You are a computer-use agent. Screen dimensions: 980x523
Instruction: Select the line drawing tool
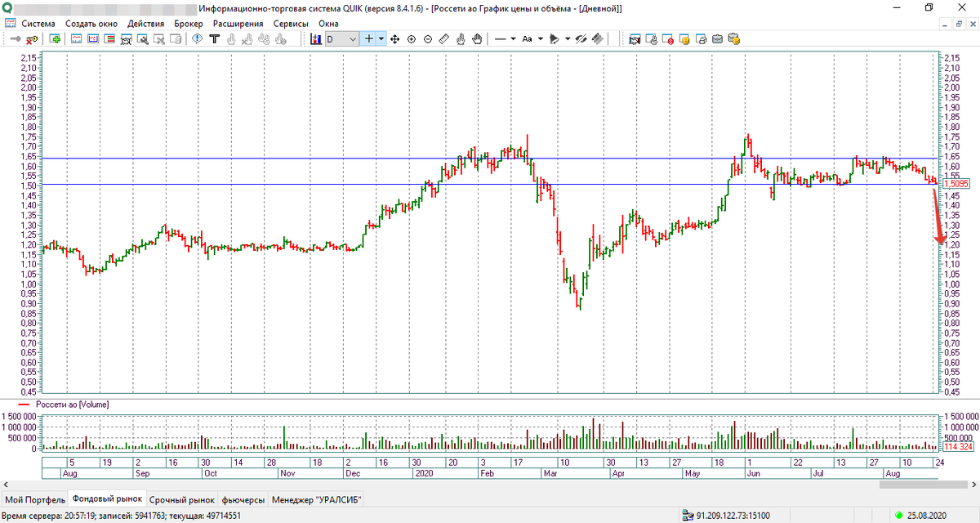(500, 38)
